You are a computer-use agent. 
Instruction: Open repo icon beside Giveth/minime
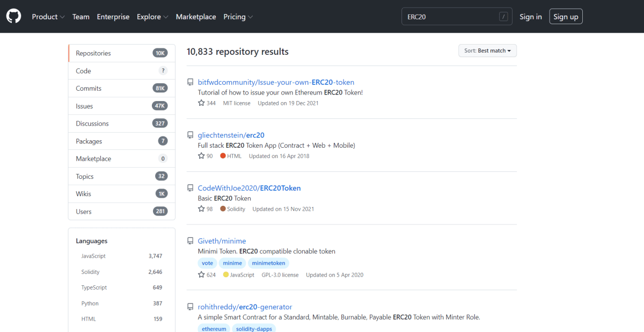click(x=190, y=241)
